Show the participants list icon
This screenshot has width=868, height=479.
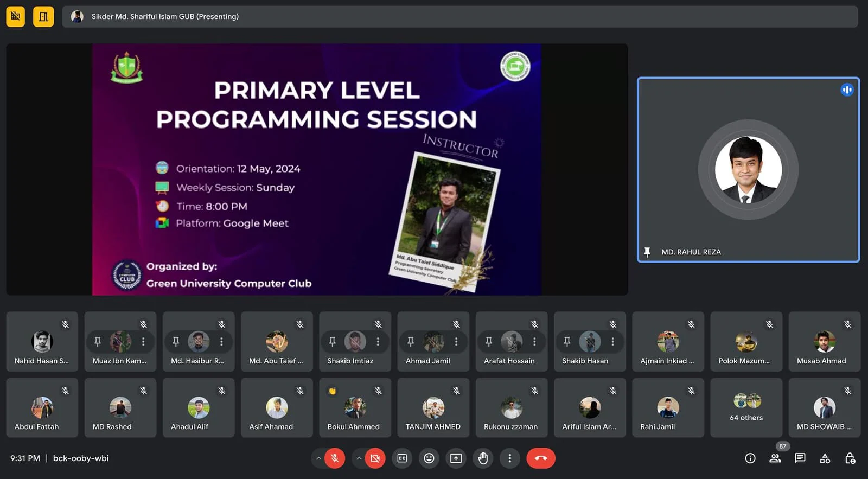pyautogui.click(x=775, y=458)
